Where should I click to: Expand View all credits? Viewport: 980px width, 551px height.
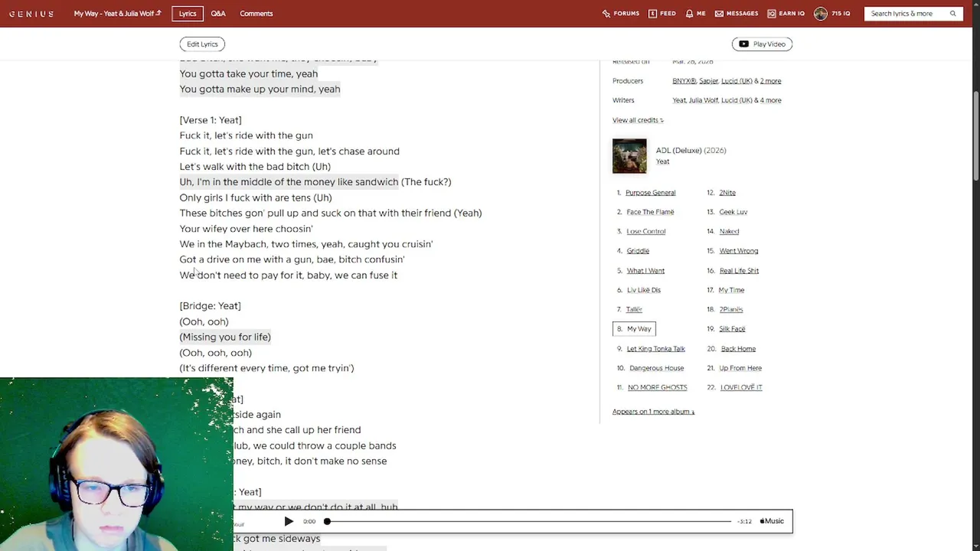click(x=638, y=120)
